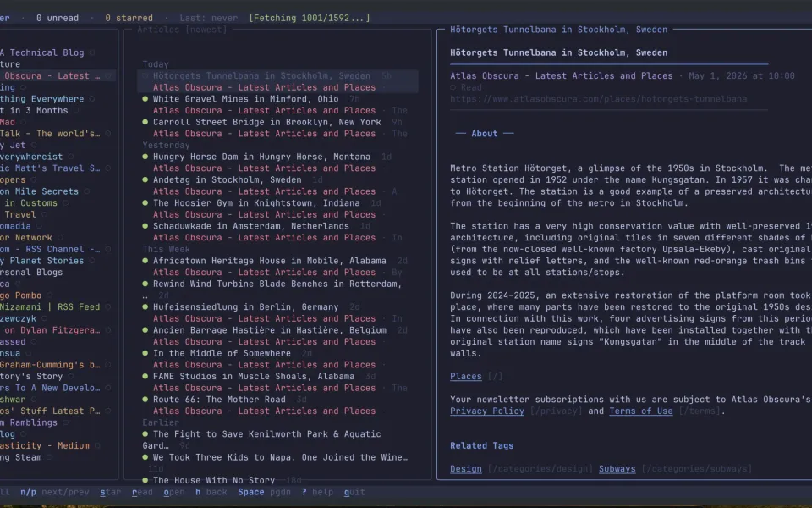The width and height of the screenshot is (812, 508).
Task: Follow the Places link in the article
Action: pyautogui.click(x=465, y=376)
